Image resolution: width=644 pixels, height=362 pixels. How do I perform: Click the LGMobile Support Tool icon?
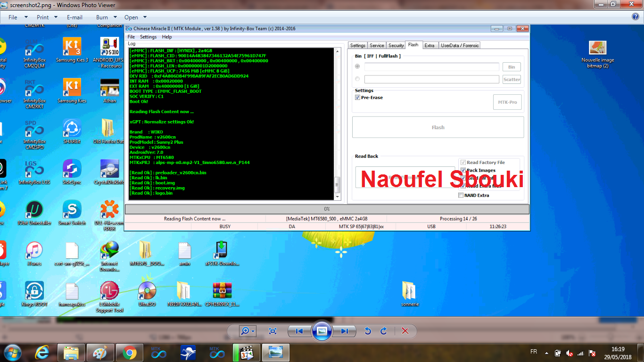[x=109, y=297]
